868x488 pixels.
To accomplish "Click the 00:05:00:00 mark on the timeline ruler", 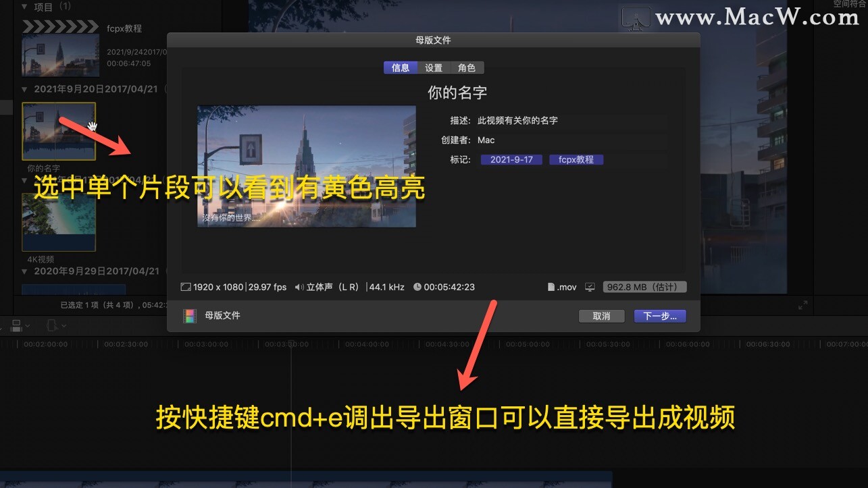I will pyautogui.click(x=527, y=344).
